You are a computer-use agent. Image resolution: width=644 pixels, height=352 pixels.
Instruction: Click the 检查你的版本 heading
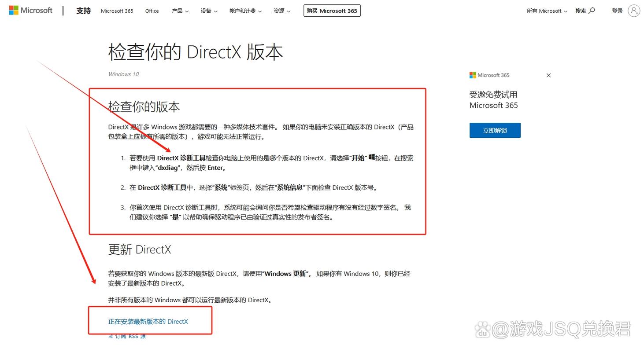pos(144,107)
